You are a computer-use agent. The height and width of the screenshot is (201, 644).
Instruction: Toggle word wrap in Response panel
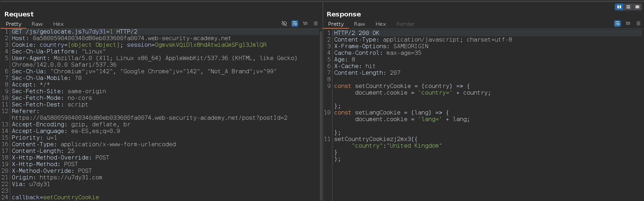[x=617, y=23]
